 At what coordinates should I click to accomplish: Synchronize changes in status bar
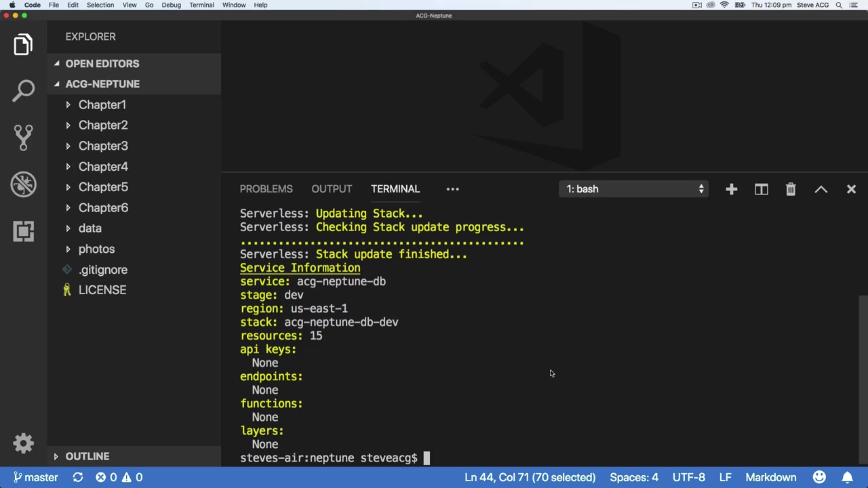tap(78, 477)
